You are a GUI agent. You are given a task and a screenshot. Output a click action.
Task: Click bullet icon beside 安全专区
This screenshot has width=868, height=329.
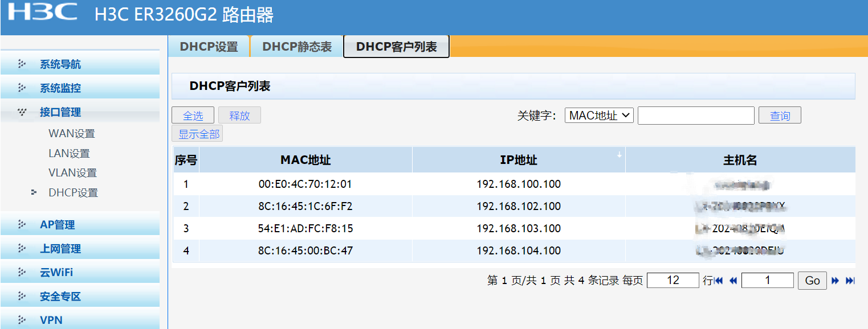click(x=22, y=296)
